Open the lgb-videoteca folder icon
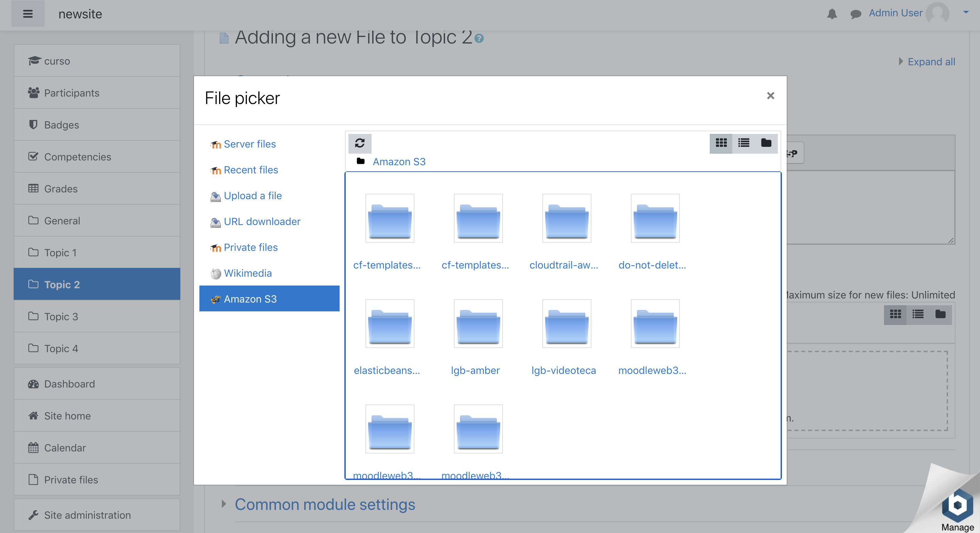 [566, 324]
